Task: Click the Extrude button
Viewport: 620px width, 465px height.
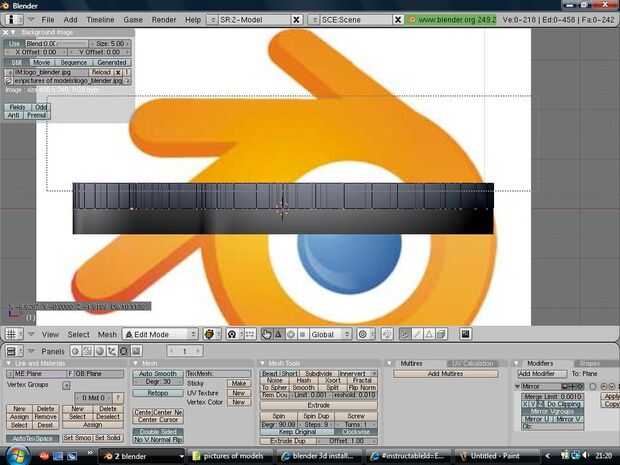Action: [x=318, y=405]
